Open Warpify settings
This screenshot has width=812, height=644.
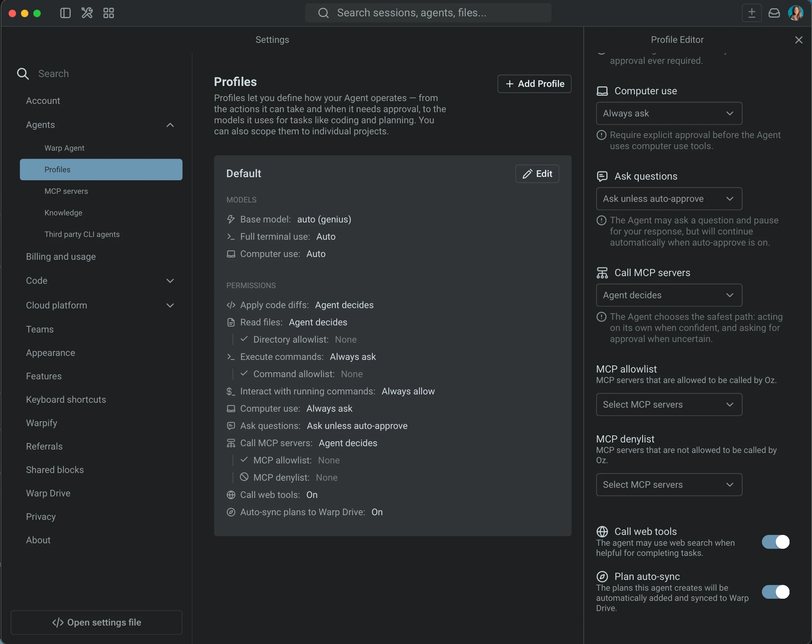(x=41, y=423)
